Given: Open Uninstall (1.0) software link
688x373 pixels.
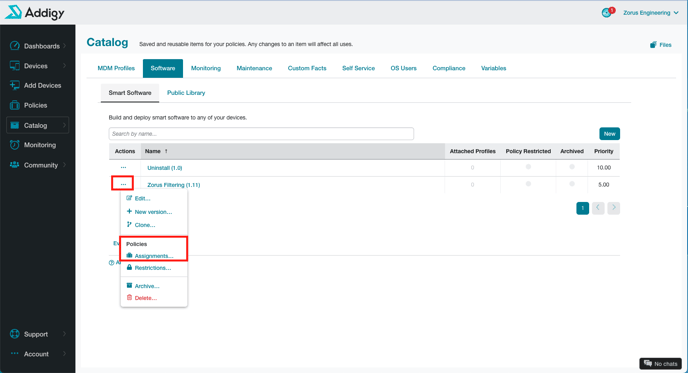Looking at the screenshot, I should pyautogui.click(x=165, y=168).
